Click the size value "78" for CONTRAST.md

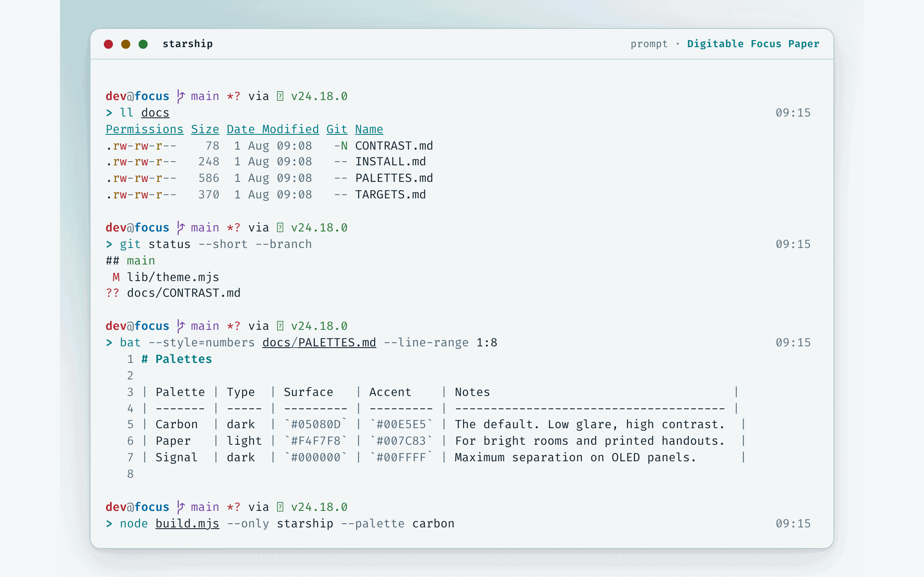212,146
